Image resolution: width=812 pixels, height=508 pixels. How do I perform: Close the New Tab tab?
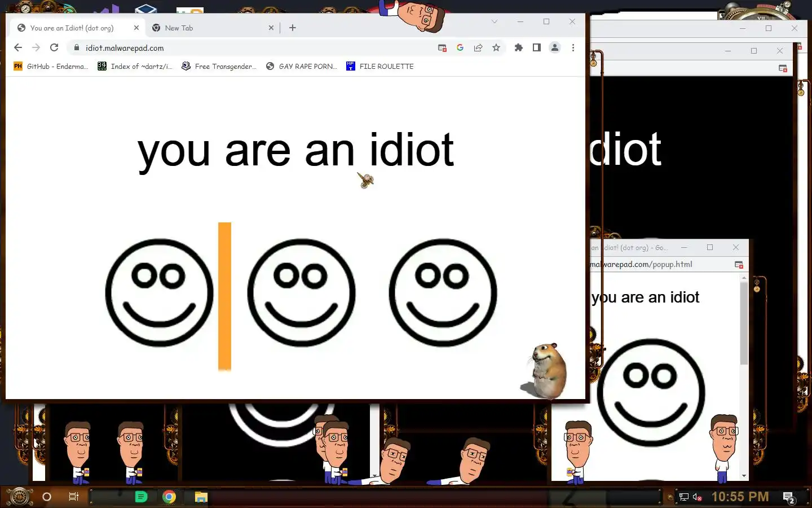click(x=271, y=28)
